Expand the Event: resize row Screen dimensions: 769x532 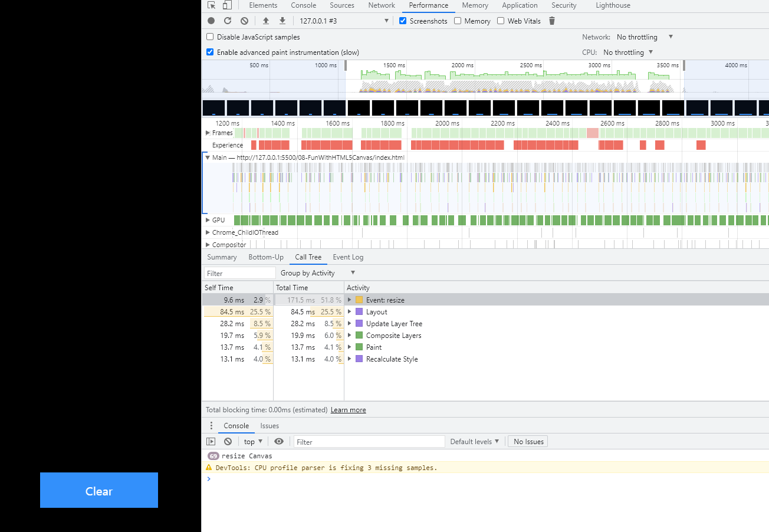(x=350, y=300)
